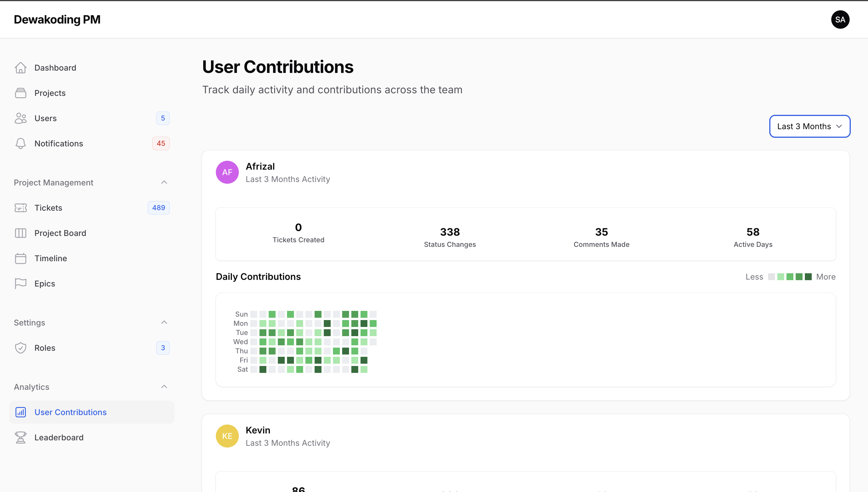The height and width of the screenshot is (492, 868).
Task: Click the Dashboard home icon
Action: point(21,67)
